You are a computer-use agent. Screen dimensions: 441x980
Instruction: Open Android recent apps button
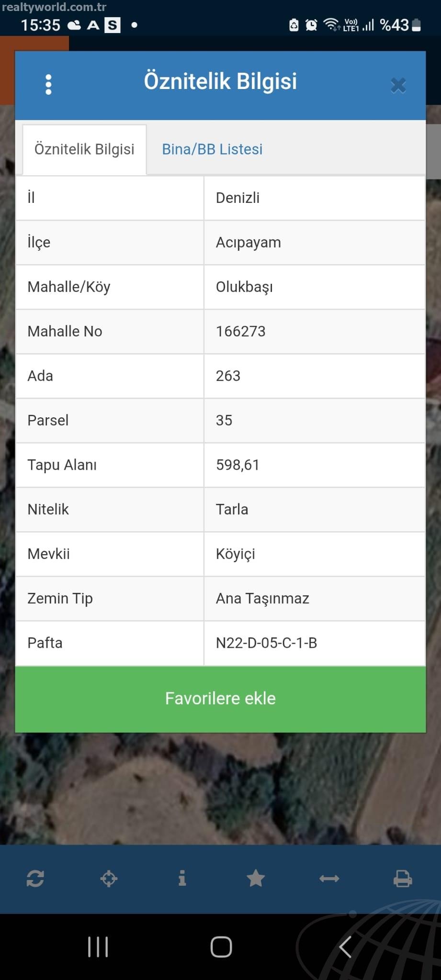pyautogui.click(x=98, y=947)
